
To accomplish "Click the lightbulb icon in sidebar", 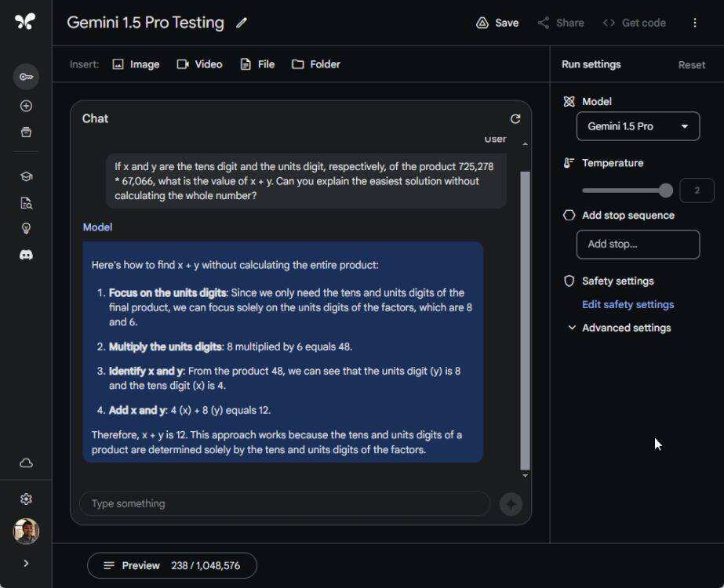I will [26, 228].
